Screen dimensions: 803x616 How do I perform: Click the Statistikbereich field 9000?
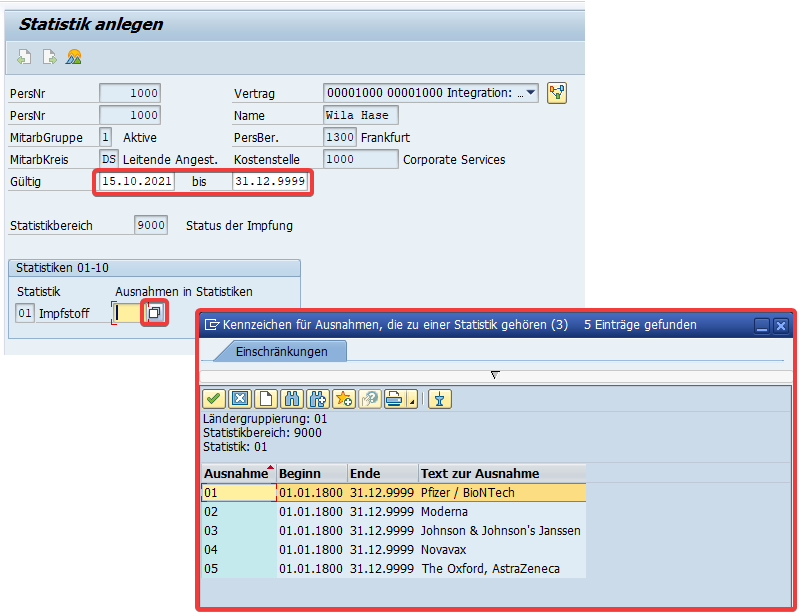[x=151, y=225]
